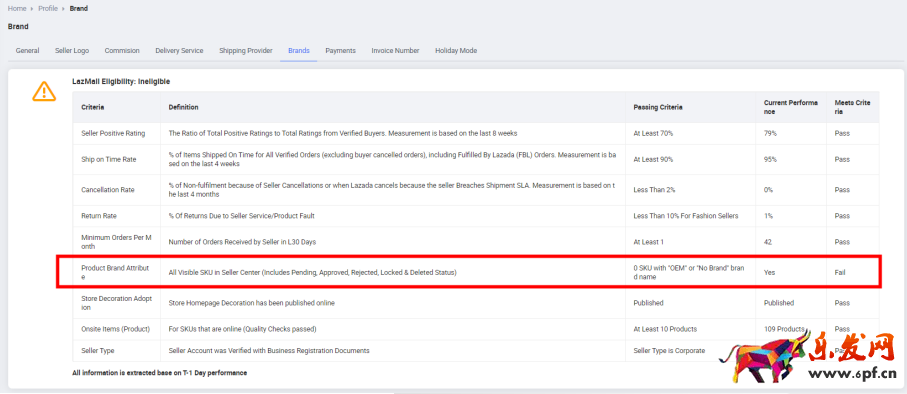
Task: Click the Fail status cell
Action: 840,272
